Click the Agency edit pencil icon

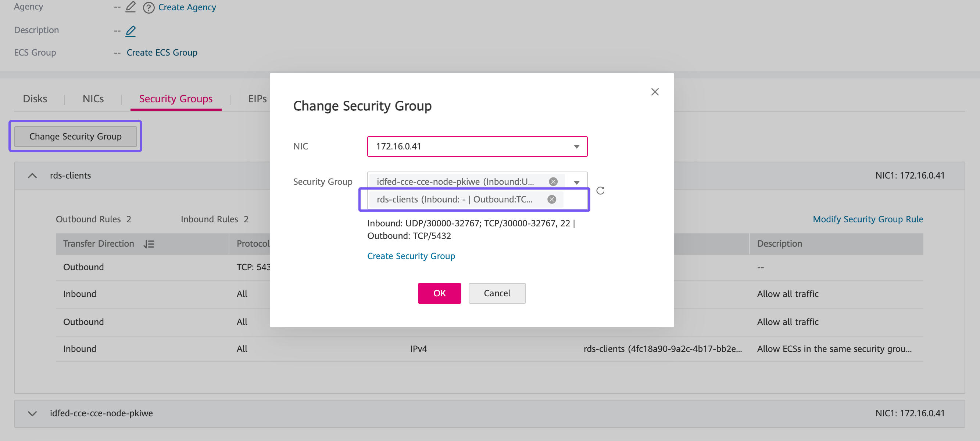[130, 7]
